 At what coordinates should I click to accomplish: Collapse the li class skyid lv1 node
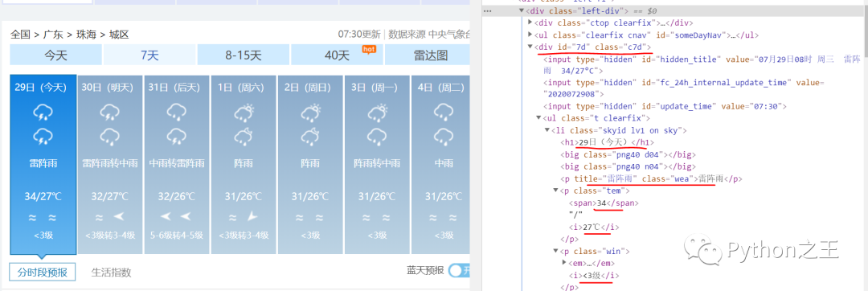tap(547, 130)
